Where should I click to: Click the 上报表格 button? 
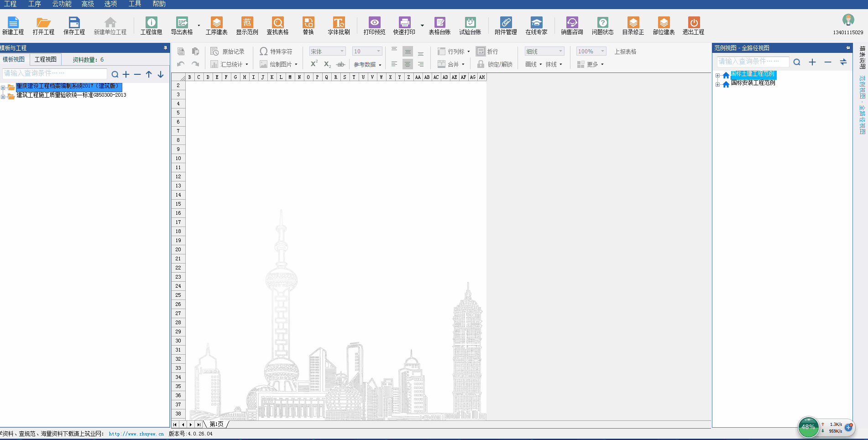coord(625,52)
